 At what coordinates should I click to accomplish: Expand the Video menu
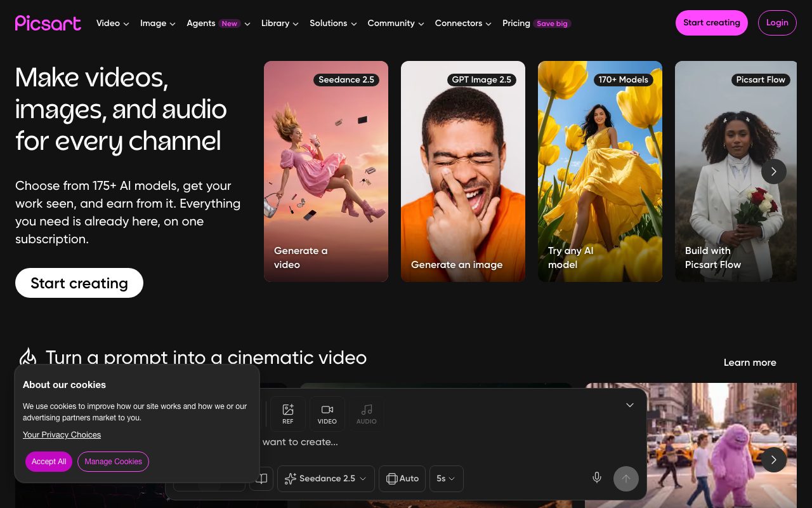coord(113,23)
